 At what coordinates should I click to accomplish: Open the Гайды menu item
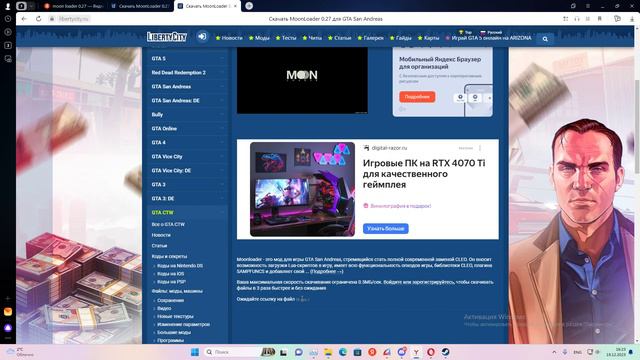pyautogui.click(x=400, y=38)
